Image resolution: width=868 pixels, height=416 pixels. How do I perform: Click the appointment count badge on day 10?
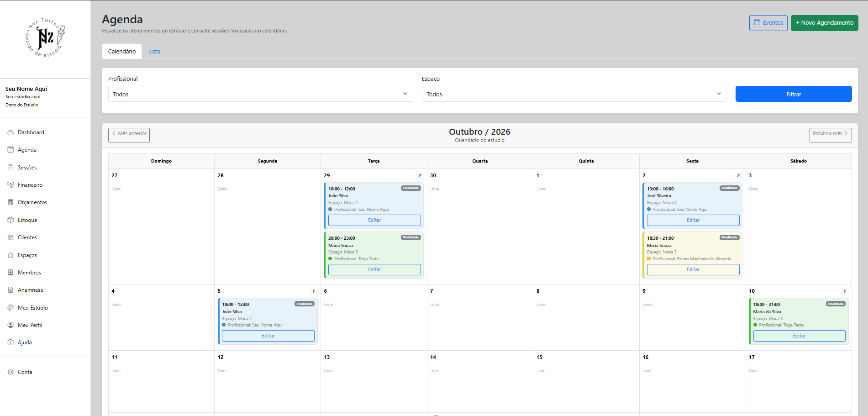point(845,291)
